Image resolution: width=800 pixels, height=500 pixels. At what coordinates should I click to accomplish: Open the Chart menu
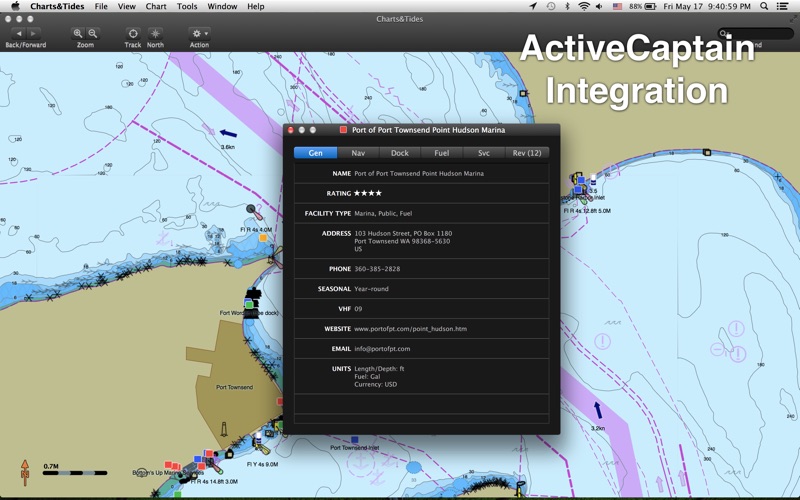point(156,6)
